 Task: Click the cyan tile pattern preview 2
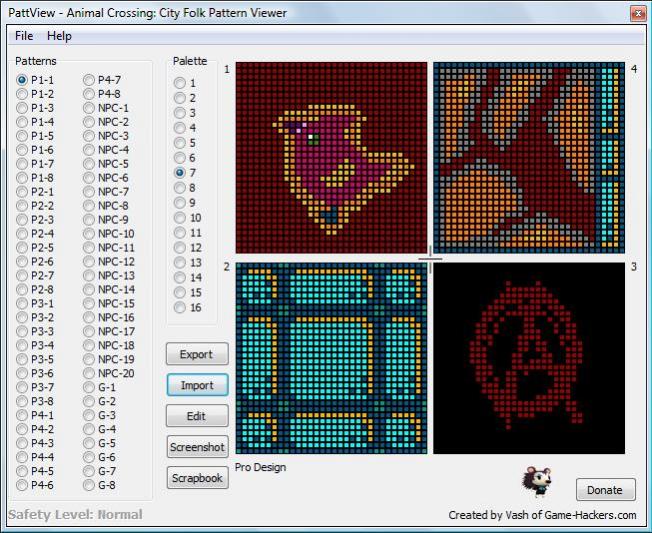click(x=331, y=358)
